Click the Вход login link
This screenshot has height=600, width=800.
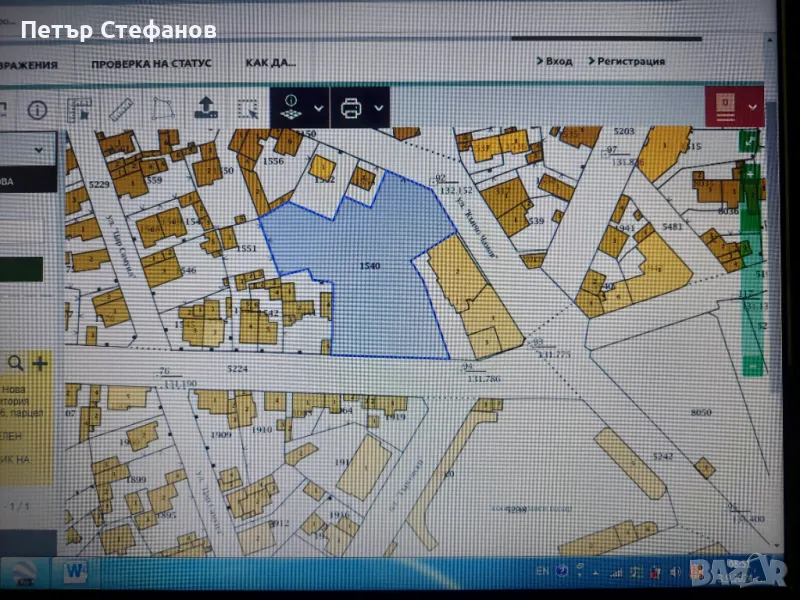pos(556,60)
